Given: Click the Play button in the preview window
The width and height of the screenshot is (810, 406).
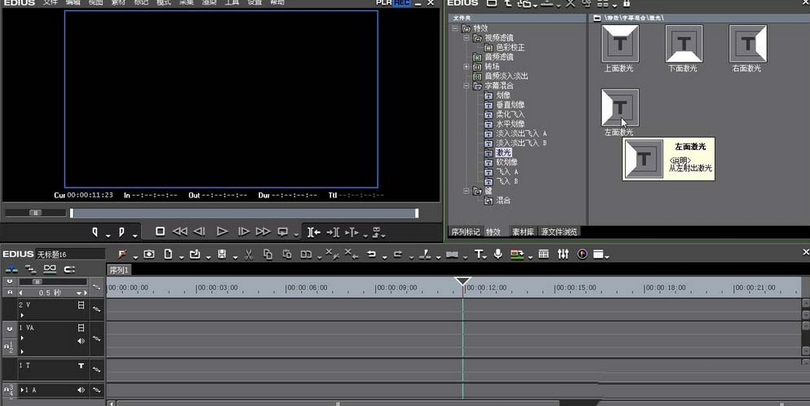Looking at the screenshot, I should (222, 231).
